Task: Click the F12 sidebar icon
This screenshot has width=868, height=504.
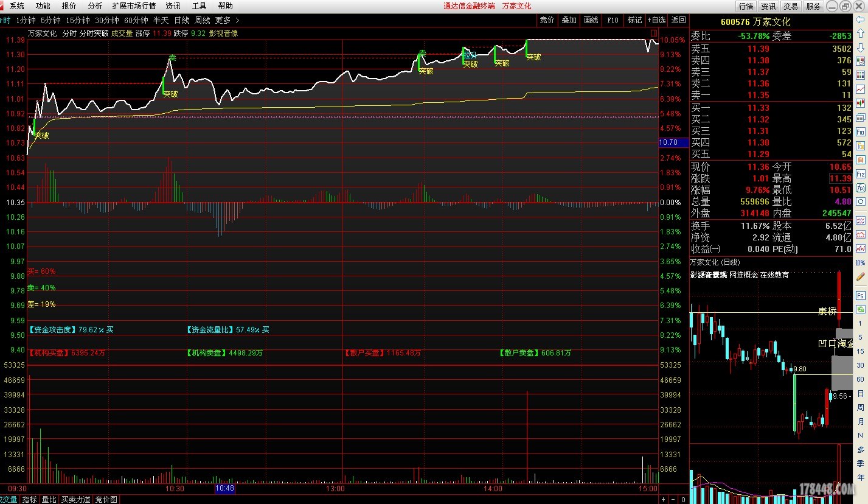Action: coord(861,173)
